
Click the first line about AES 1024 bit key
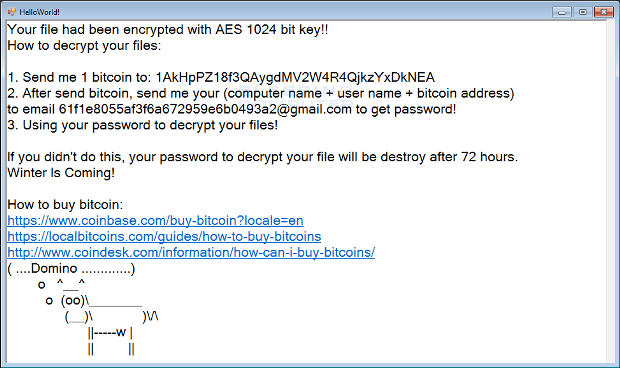168,30
